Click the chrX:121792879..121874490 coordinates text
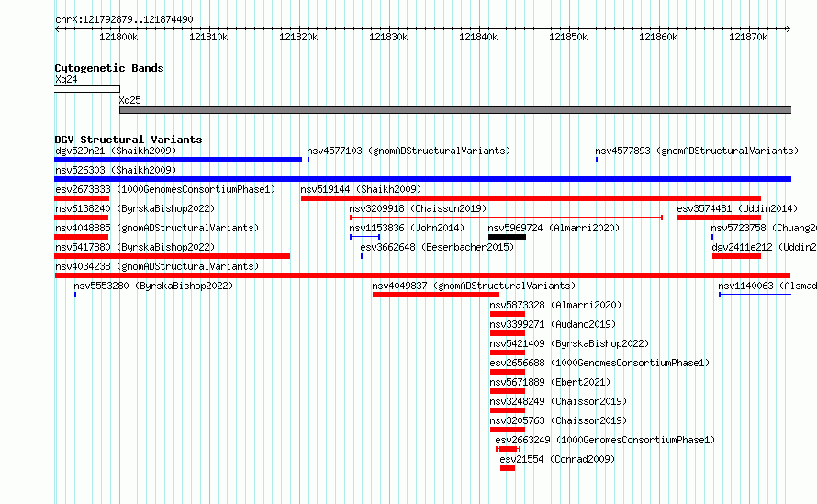This screenshot has width=817, height=504. click(x=124, y=19)
